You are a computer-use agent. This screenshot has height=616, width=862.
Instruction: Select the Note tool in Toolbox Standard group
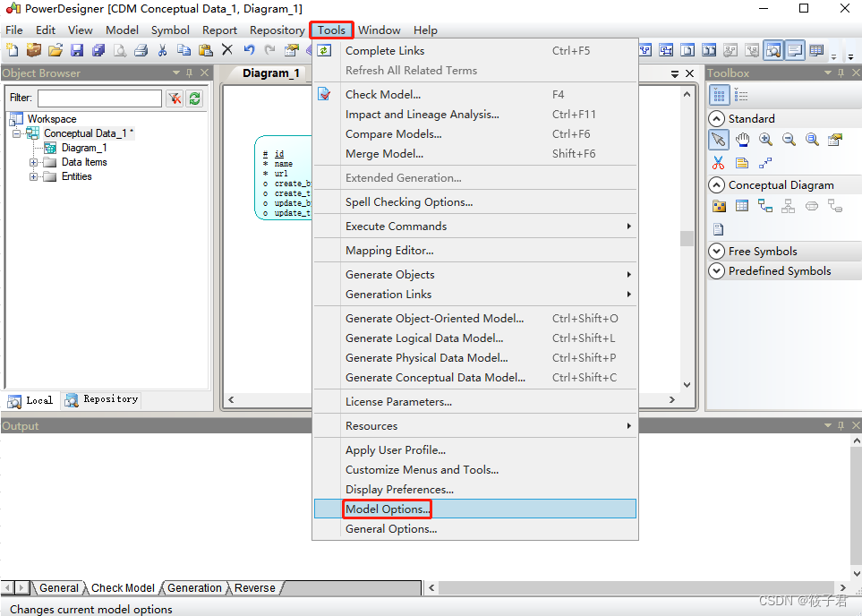click(x=741, y=163)
